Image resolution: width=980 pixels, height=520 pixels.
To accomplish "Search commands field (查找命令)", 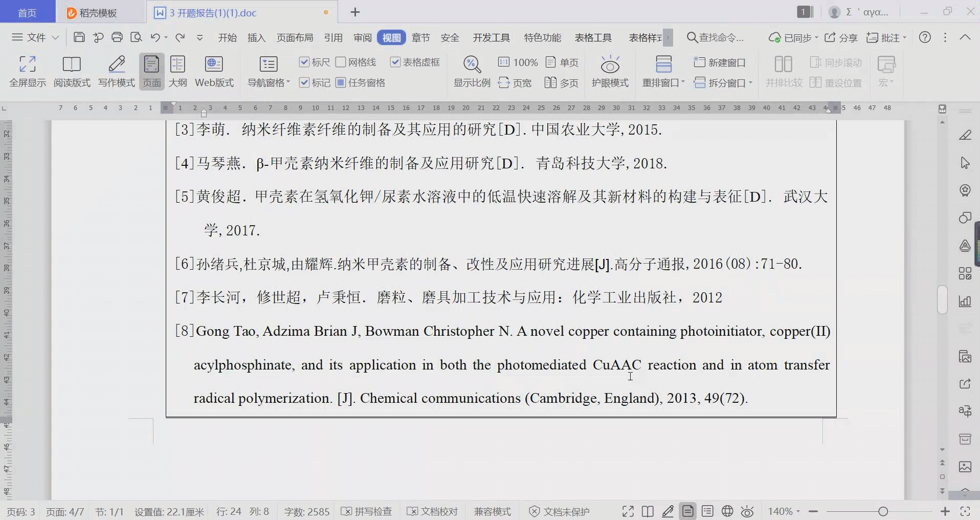I will tap(715, 37).
